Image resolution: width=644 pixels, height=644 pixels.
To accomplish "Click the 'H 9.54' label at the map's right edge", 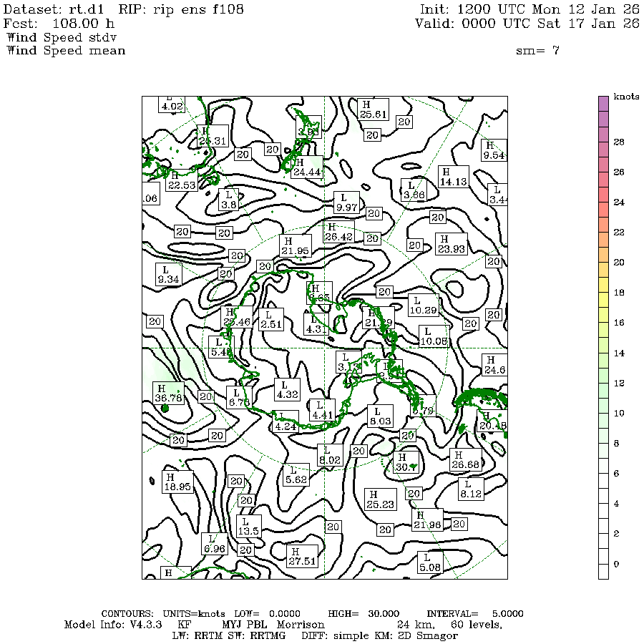I will tap(494, 150).
